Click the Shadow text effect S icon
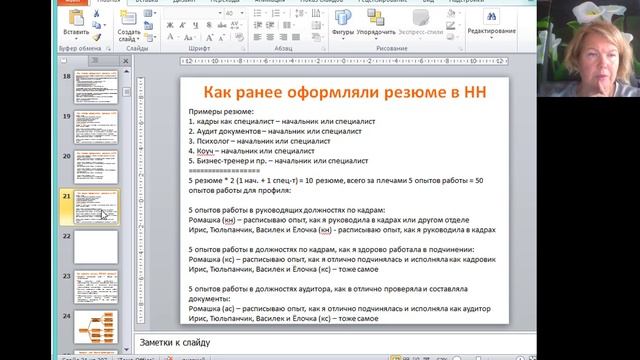The height and width of the screenshot is (360, 640). (x=209, y=25)
